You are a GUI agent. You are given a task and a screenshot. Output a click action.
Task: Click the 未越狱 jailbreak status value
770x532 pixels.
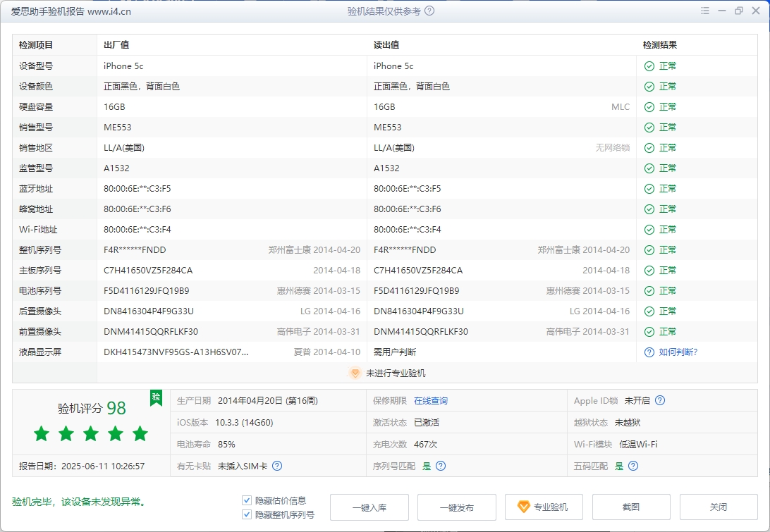(x=627, y=423)
